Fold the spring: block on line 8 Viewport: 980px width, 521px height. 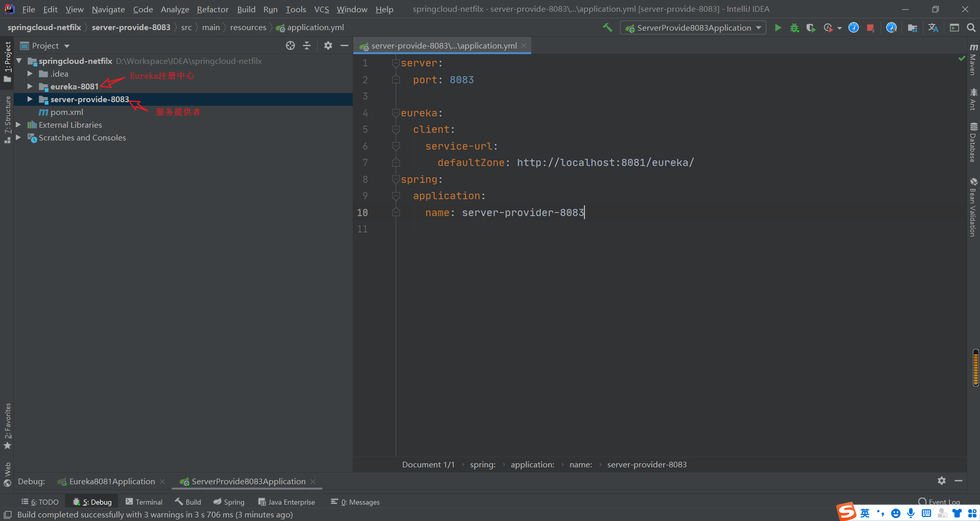(x=396, y=179)
